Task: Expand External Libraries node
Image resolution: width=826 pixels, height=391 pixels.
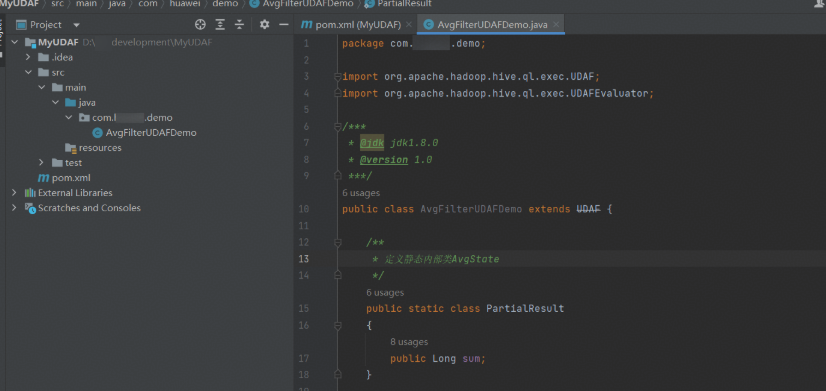Action: [15, 193]
